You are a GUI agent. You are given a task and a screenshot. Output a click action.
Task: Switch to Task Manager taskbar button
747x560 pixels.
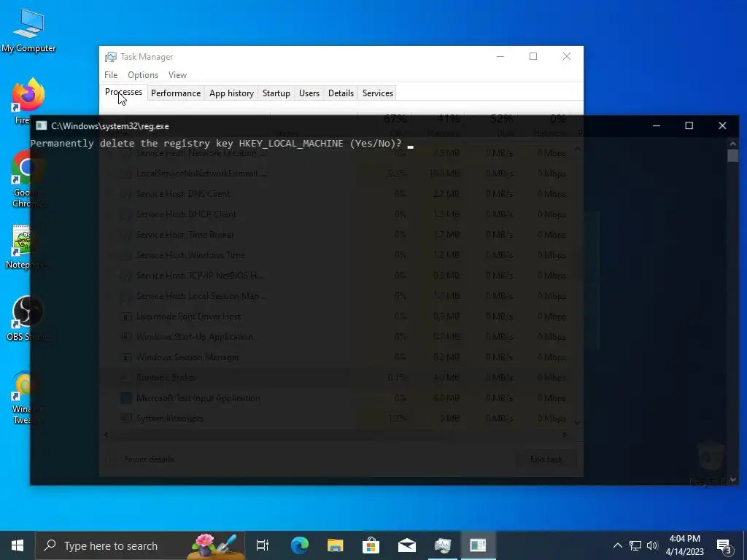click(443, 545)
